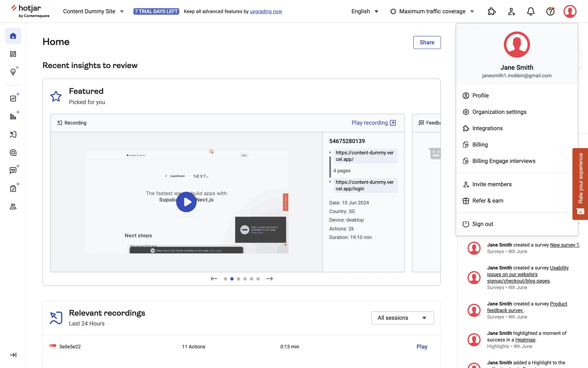The height and width of the screenshot is (368, 588).
Task: Choose Sign out in the menu
Action: pos(482,224)
